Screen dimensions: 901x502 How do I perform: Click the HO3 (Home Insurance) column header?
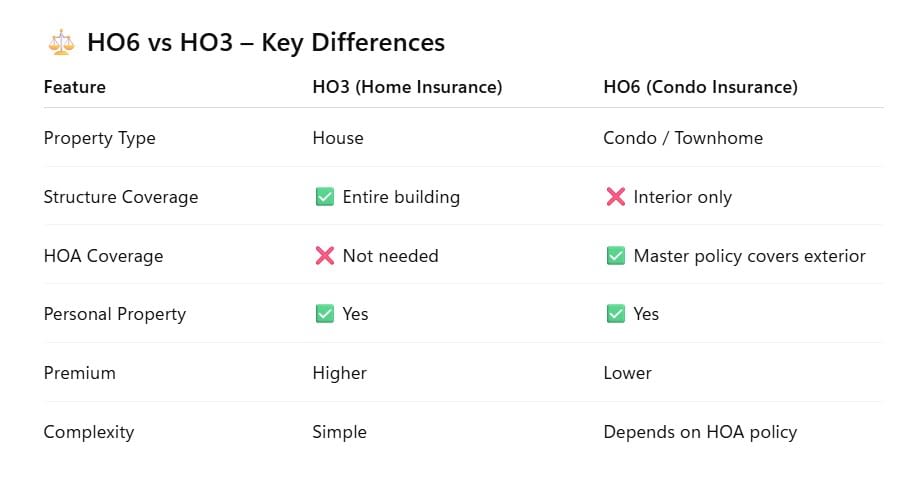tap(407, 87)
